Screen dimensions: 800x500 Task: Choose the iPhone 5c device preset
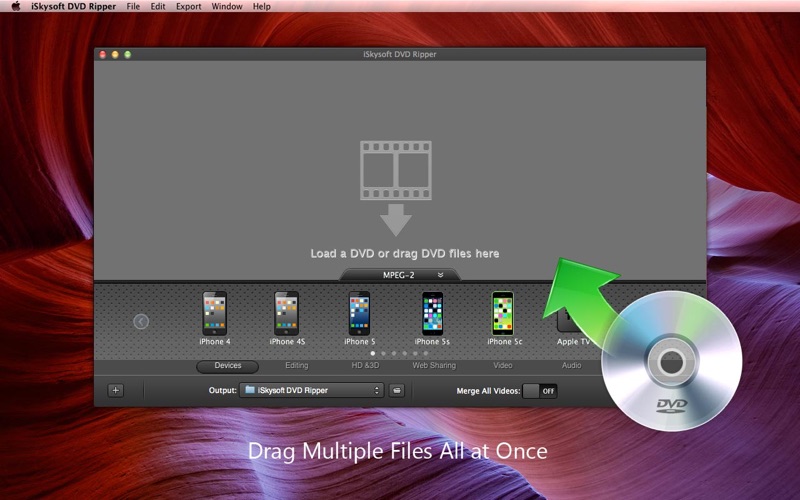click(503, 314)
